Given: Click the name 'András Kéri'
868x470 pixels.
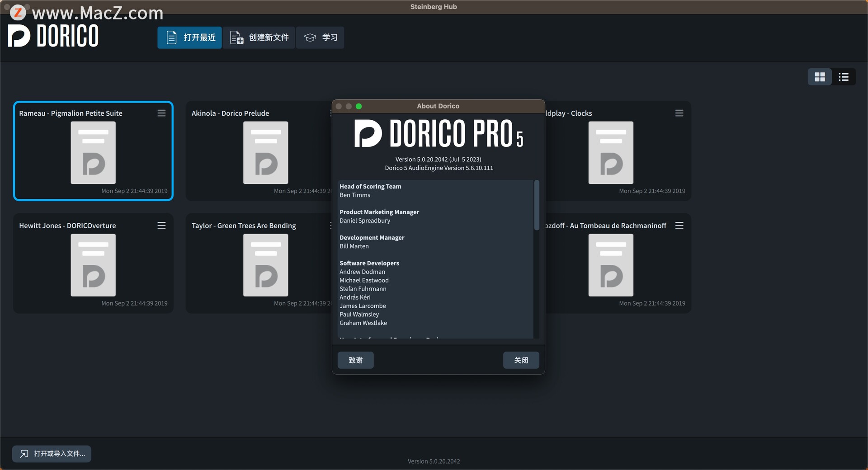Looking at the screenshot, I should pos(355,297).
